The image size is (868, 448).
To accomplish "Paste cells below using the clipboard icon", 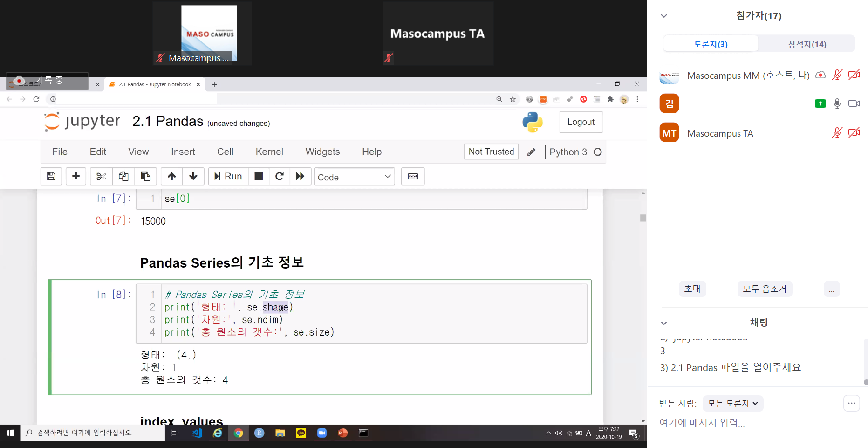I will (x=145, y=176).
